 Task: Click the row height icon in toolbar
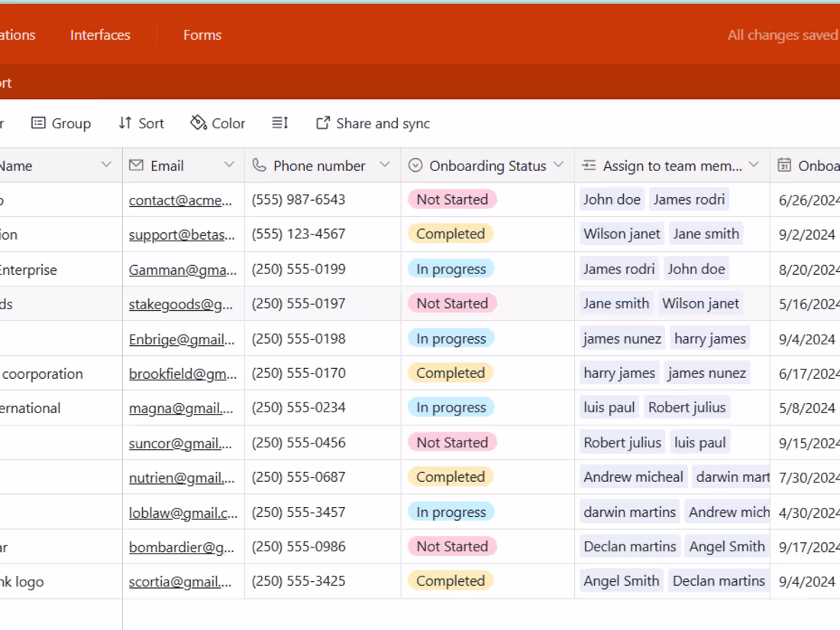pyautogui.click(x=280, y=123)
